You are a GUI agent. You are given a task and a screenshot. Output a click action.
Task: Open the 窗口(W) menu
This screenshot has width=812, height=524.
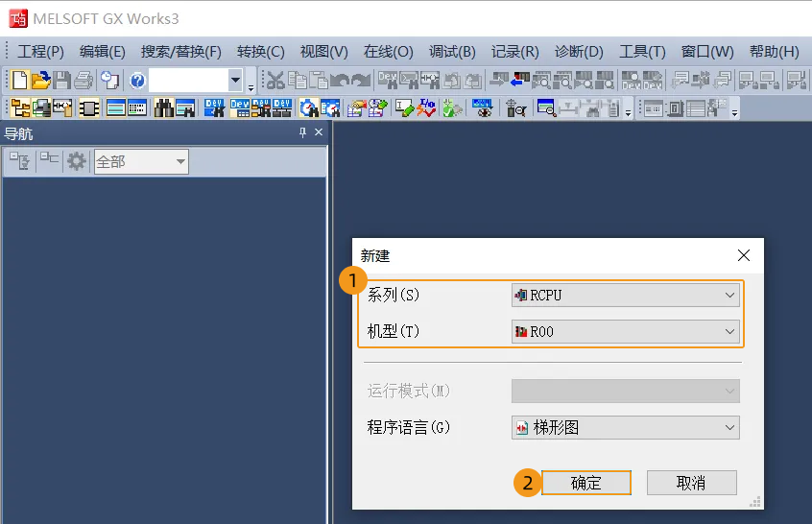pos(707,52)
